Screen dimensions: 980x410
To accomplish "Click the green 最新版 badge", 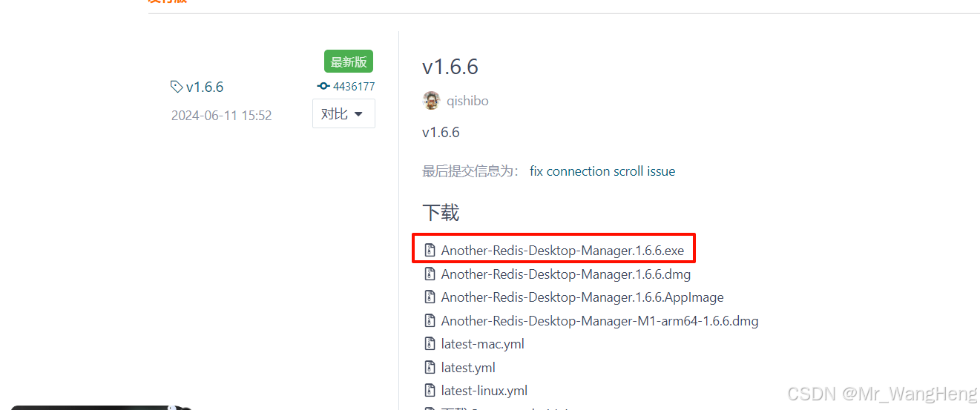I will tap(349, 62).
